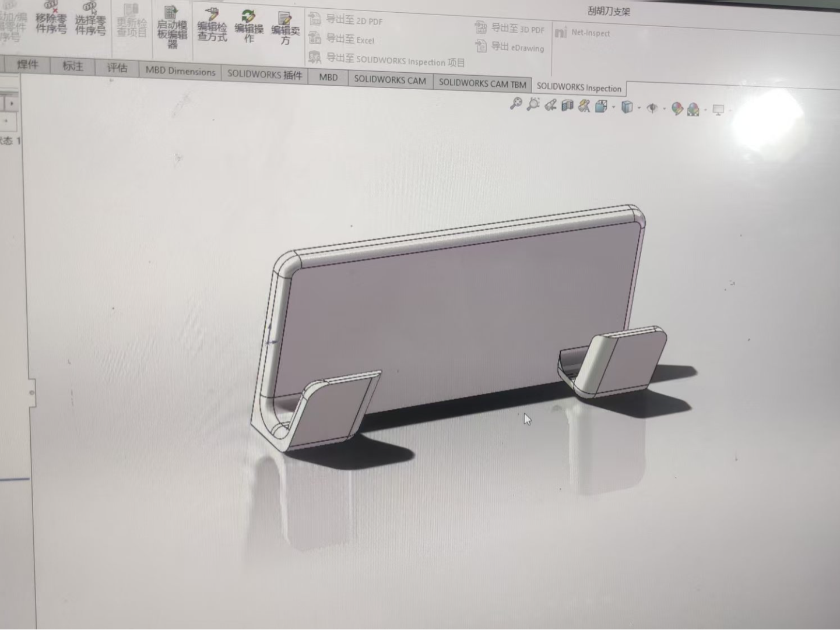Viewport: 840px width, 630px height.
Task: Open the MBD Dimensions tab
Action: pos(180,71)
